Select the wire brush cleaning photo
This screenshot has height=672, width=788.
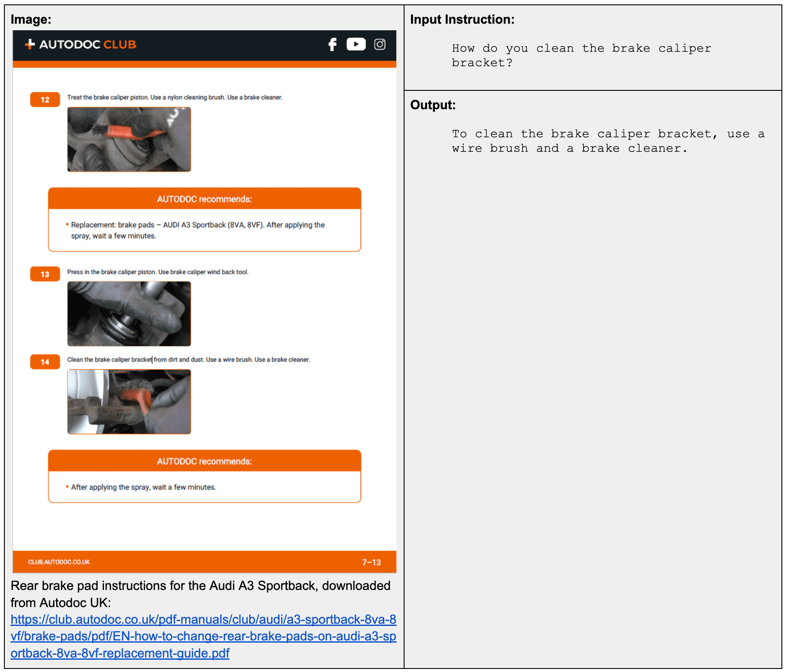129,402
